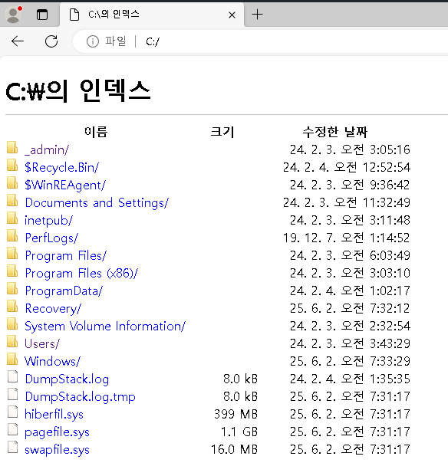Open System Volume Information/ link

(105, 327)
